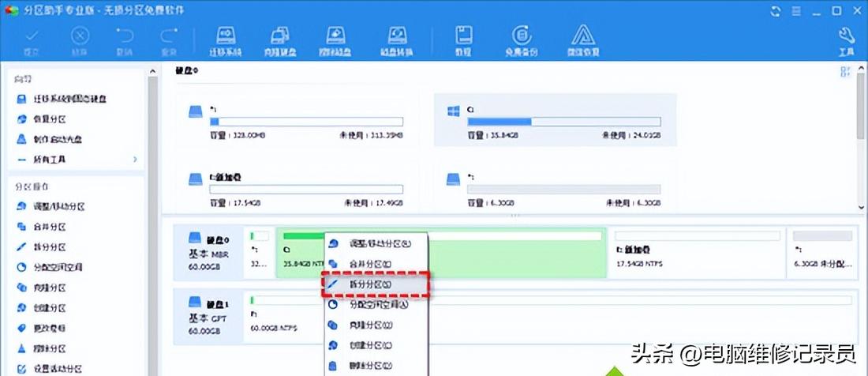Open the Disk Convert toolbar tool
This screenshot has width=868, height=376.
click(396, 41)
